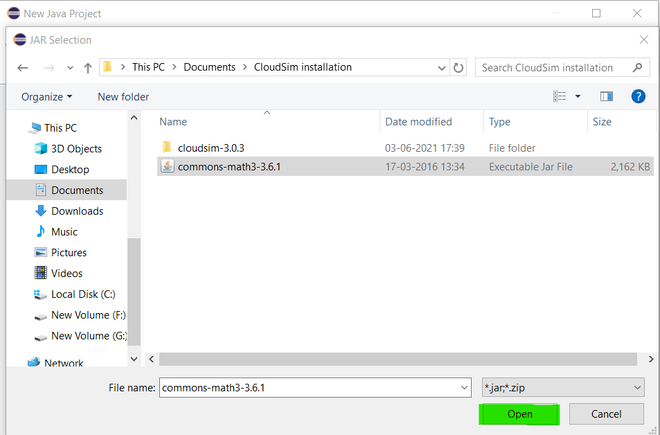Open the *.jar;*.zip file type filter
660x435 pixels.
pos(563,387)
